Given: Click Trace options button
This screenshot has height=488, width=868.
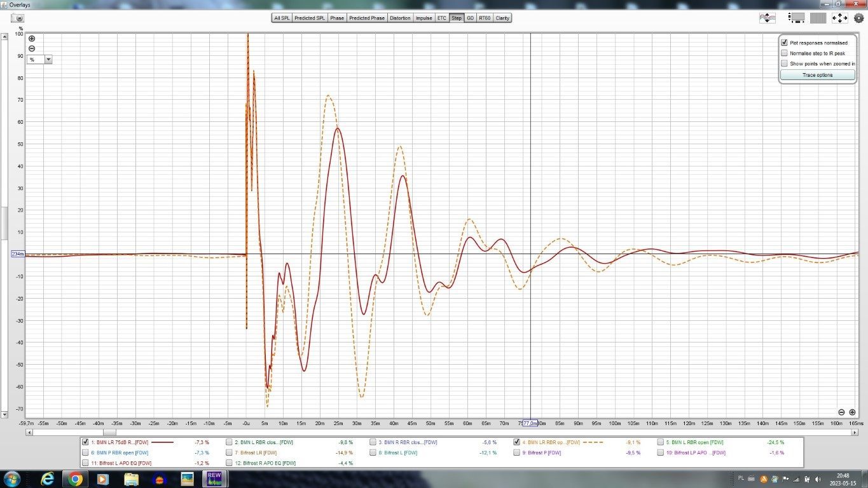Looking at the screenshot, I should coord(817,75).
